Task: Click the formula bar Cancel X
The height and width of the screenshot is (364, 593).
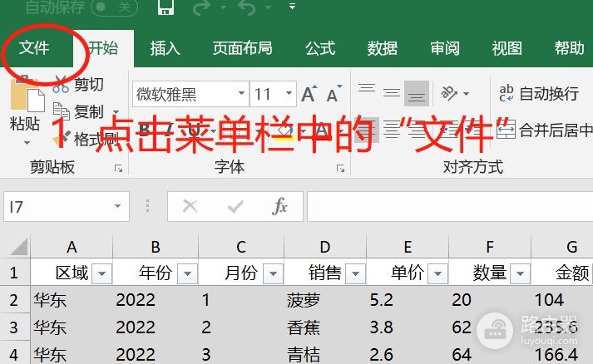Action: (x=190, y=206)
